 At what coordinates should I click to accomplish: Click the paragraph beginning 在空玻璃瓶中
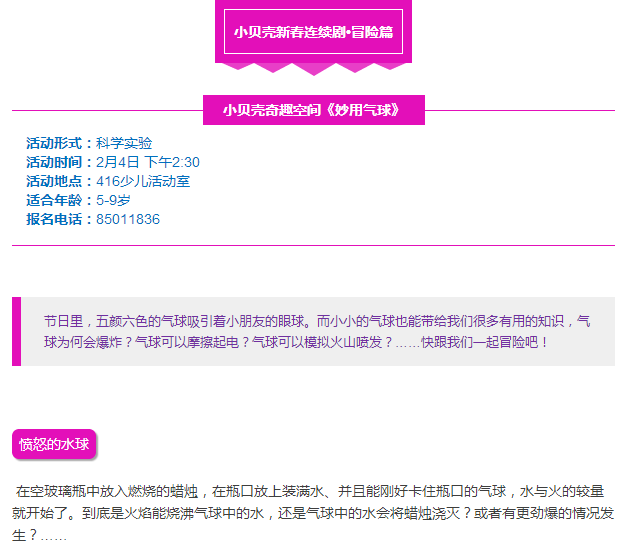310,512
